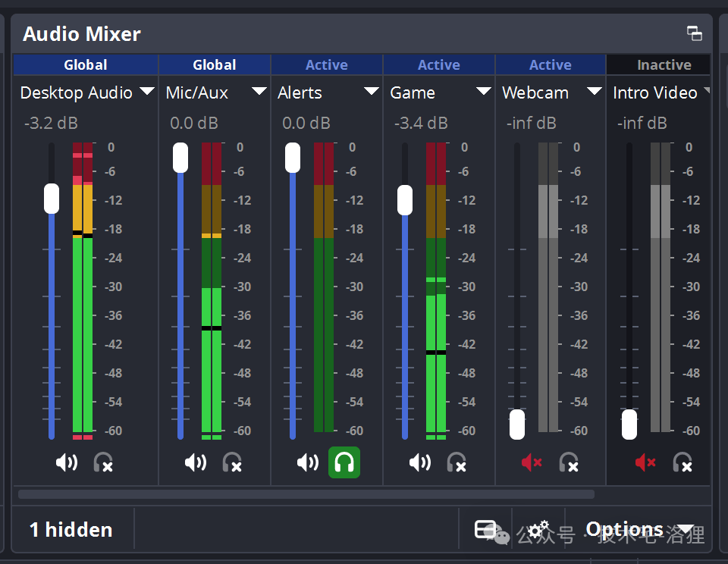Click the Alerts volume fader handle
The image size is (728, 564).
(x=293, y=158)
